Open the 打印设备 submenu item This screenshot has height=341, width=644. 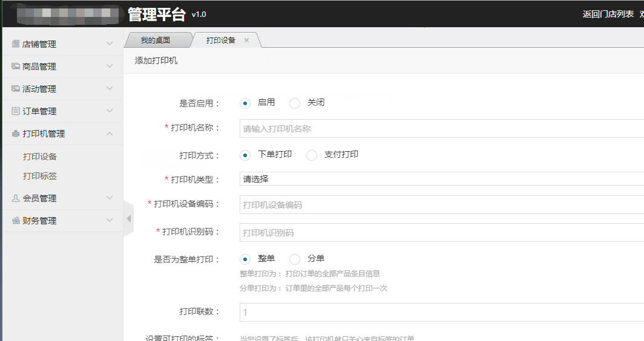40,157
